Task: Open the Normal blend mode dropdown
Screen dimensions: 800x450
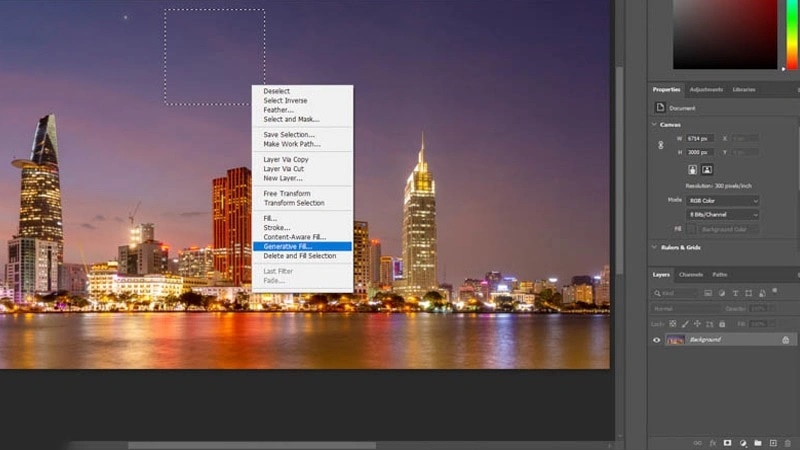Action: tap(686, 309)
